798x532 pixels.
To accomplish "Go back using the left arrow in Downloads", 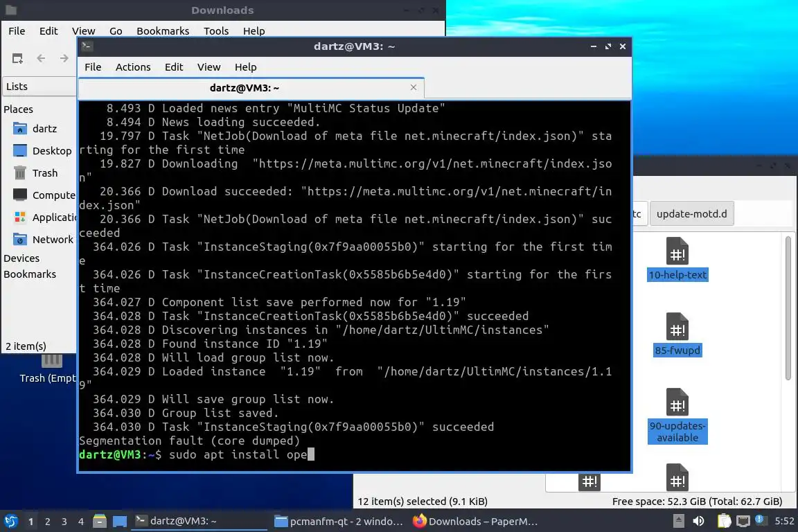I will (x=42, y=59).
